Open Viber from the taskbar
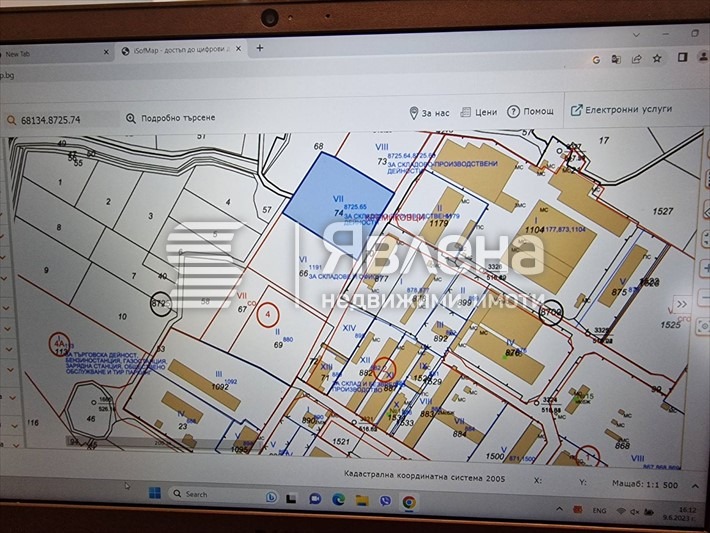710x533 pixels. tap(385, 501)
